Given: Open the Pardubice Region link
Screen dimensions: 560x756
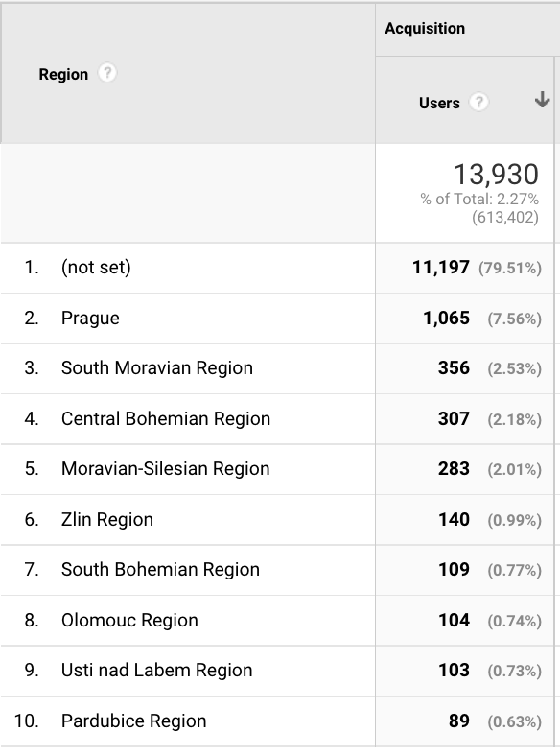Looking at the screenshot, I should 134,721.
